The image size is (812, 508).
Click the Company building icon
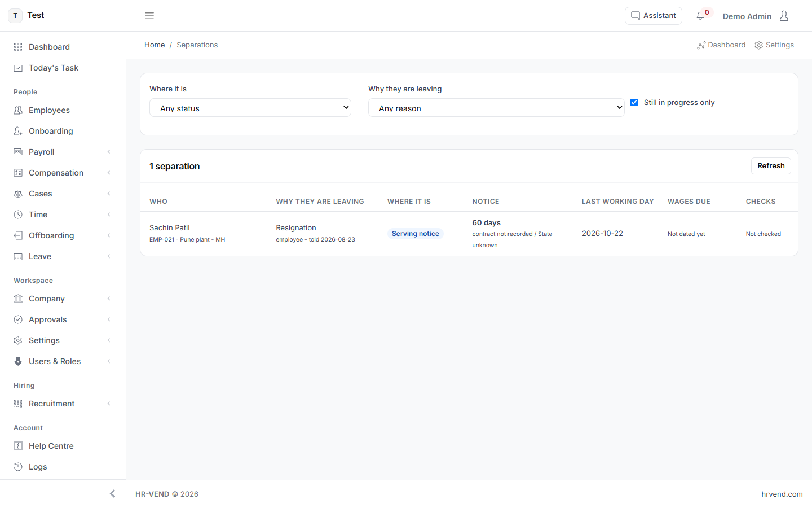point(18,299)
